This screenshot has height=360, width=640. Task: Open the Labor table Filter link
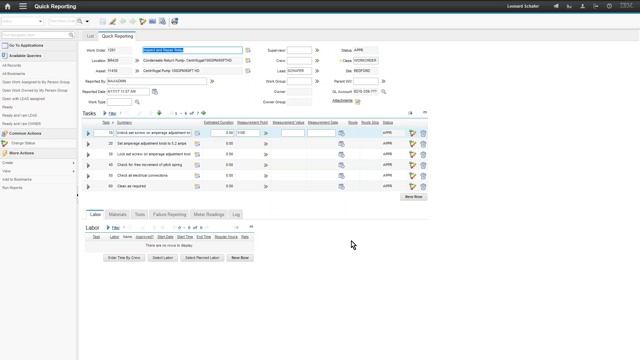[x=116, y=228]
